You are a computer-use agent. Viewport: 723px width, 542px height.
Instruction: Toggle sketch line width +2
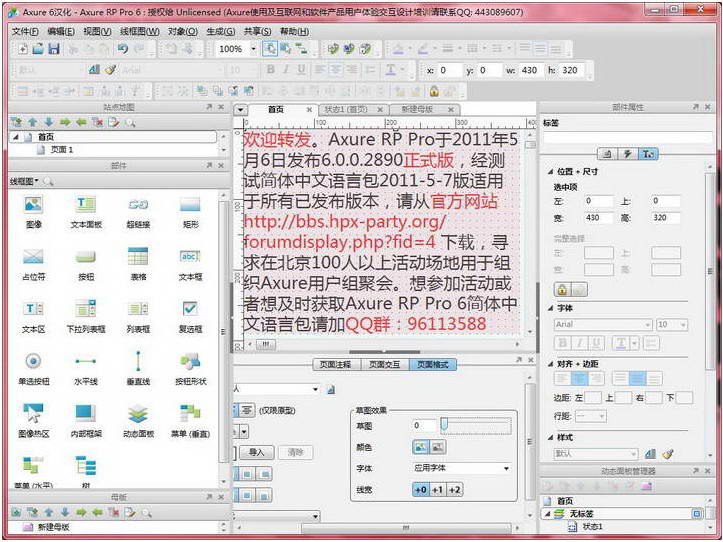click(454, 490)
